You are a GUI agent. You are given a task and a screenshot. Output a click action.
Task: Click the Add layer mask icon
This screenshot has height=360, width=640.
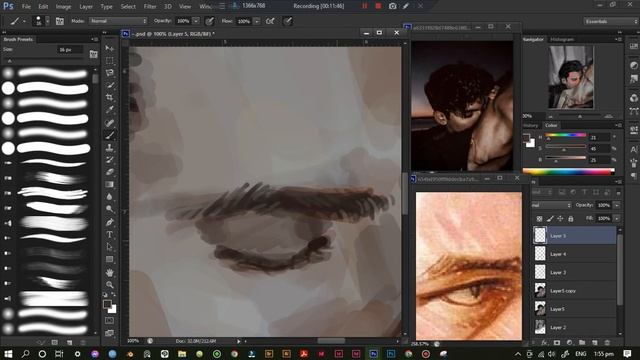(x=557, y=342)
